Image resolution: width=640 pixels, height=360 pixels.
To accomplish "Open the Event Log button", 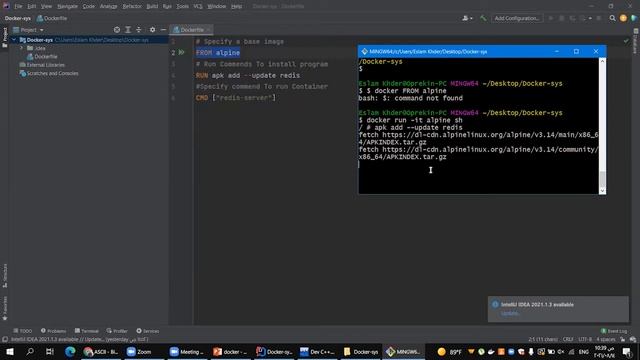I will [614, 331].
